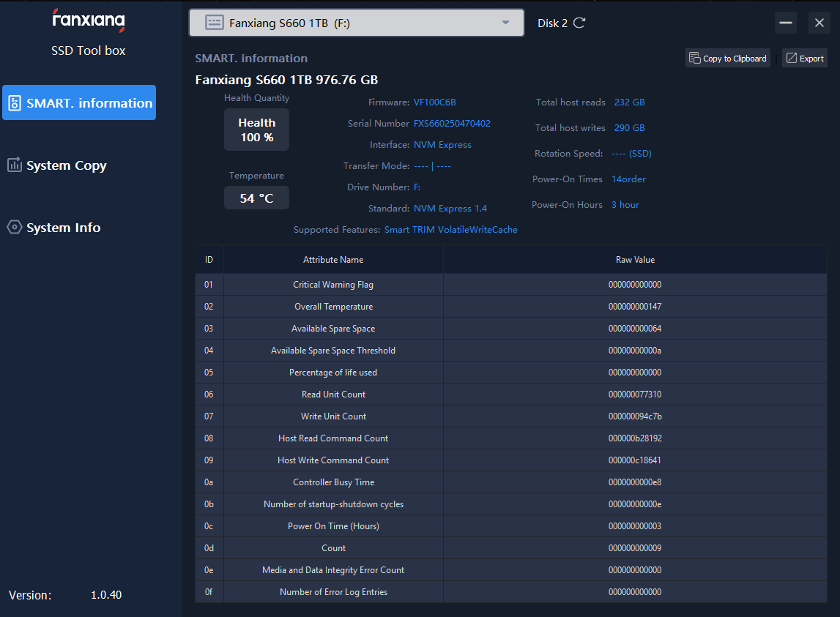Viewport: 840px width, 617px height.
Task: Click the Disk 2 label
Action: (552, 23)
